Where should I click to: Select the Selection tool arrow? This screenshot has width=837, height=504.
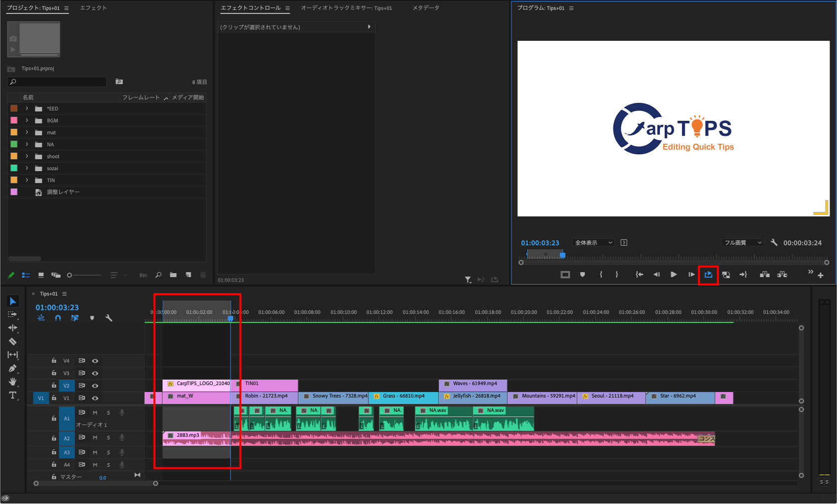[x=13, y=302]
